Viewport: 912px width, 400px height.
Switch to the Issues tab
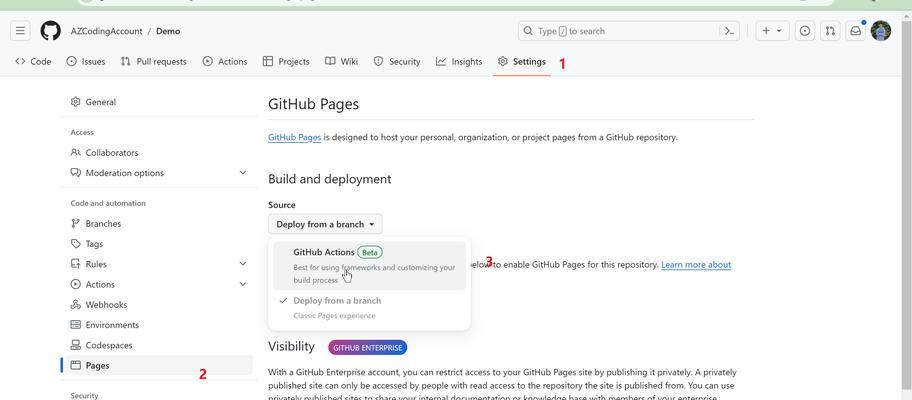tap(86, 61)
